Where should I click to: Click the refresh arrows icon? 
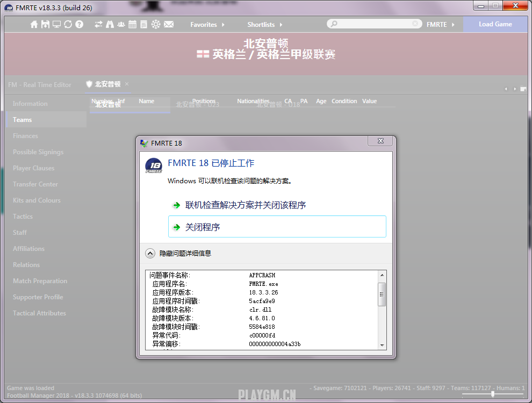[68, 24]
